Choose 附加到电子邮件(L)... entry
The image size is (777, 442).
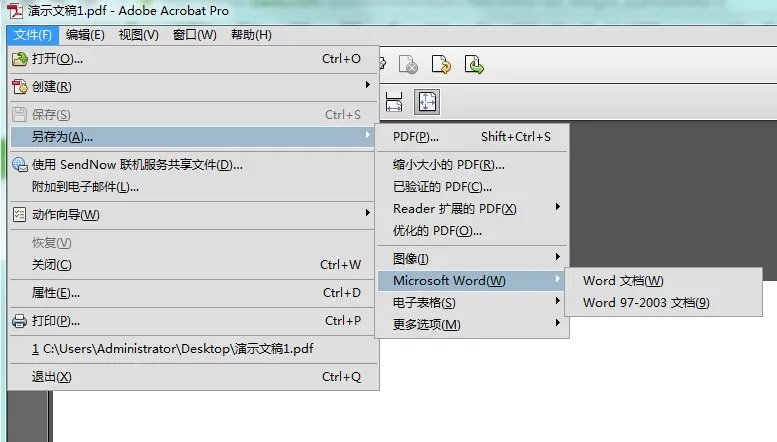[x=194, y=187]
